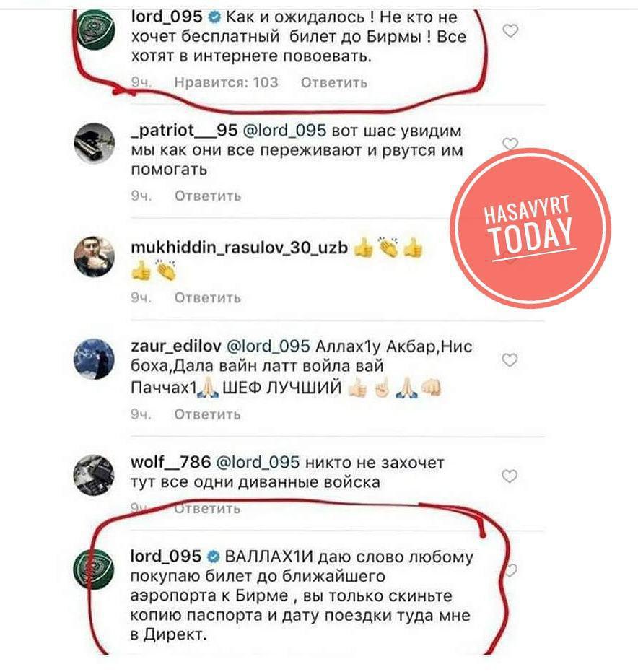
Task: Like the _patriot__95 comment
Action: tap(510, 144)
